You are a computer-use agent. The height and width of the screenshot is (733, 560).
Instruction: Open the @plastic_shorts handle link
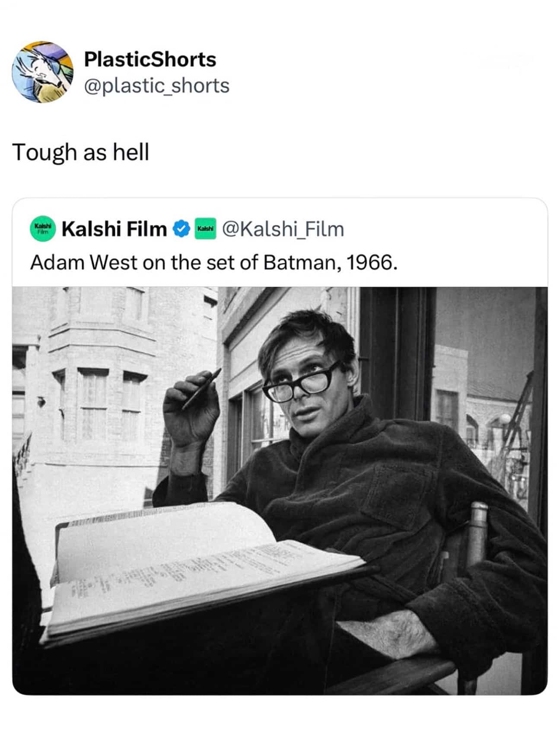(x=156, y=86)
